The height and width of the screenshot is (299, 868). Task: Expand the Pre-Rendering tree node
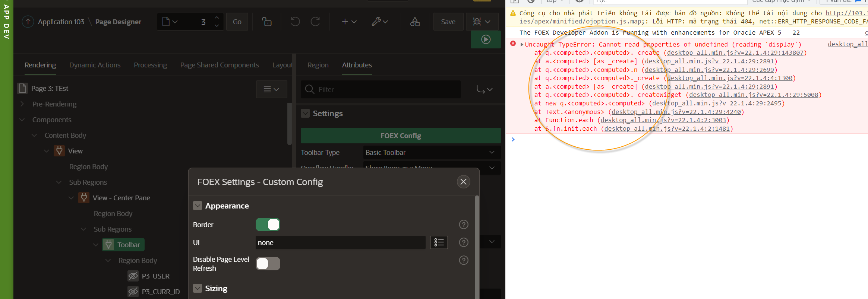(x=22, y=104)
